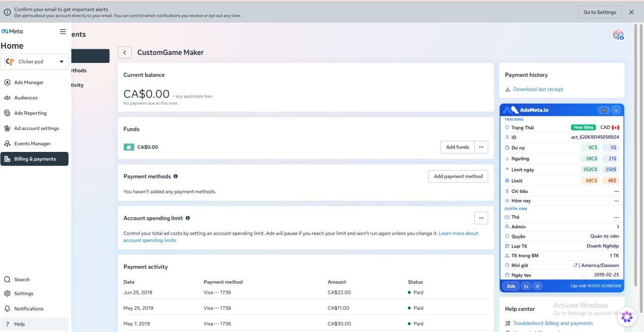Minimize the AdsMeta.io panel

click(616, 110)
